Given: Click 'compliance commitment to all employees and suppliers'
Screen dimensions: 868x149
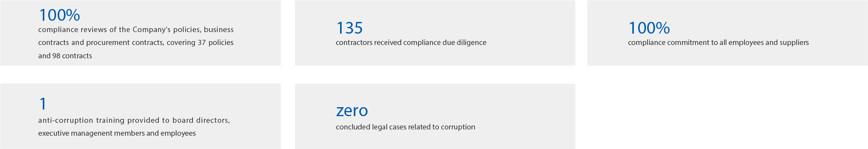Looking at the screenshot, I should click(x=718, y=43).
